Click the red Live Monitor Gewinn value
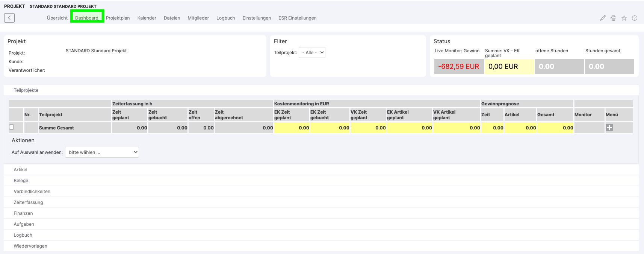The image size is (644, 254). pyautogui.click(x=458, y=67)
